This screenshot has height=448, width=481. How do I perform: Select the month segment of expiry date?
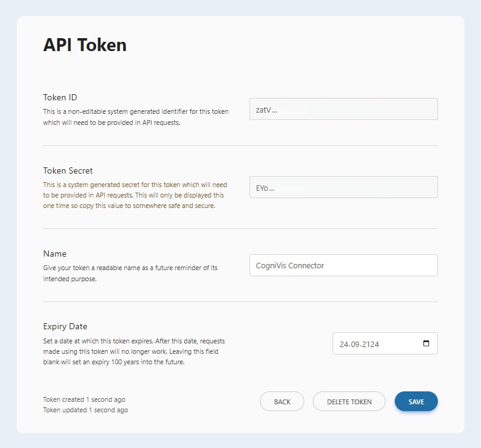(357, 344)
